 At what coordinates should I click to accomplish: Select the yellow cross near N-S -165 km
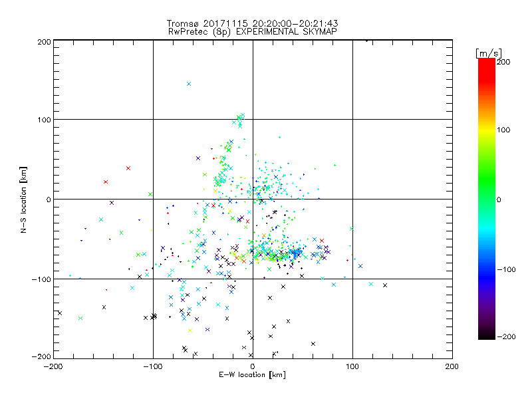(x=190, y=331)
